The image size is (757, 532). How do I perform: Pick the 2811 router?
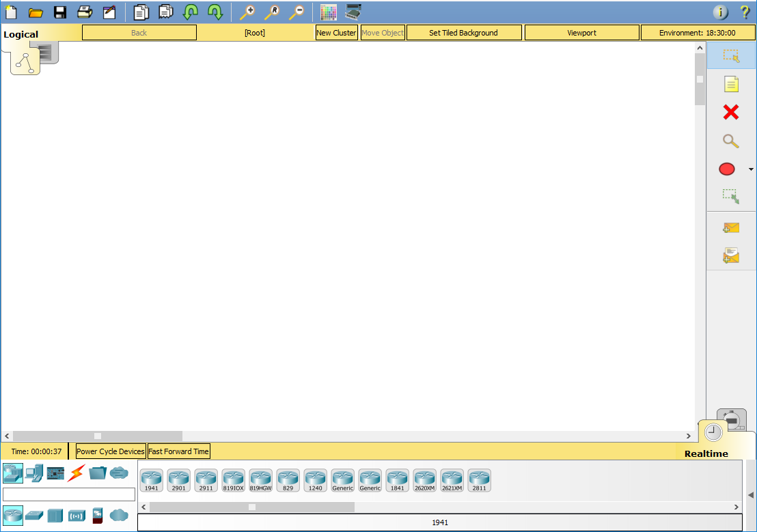(480, 480)
